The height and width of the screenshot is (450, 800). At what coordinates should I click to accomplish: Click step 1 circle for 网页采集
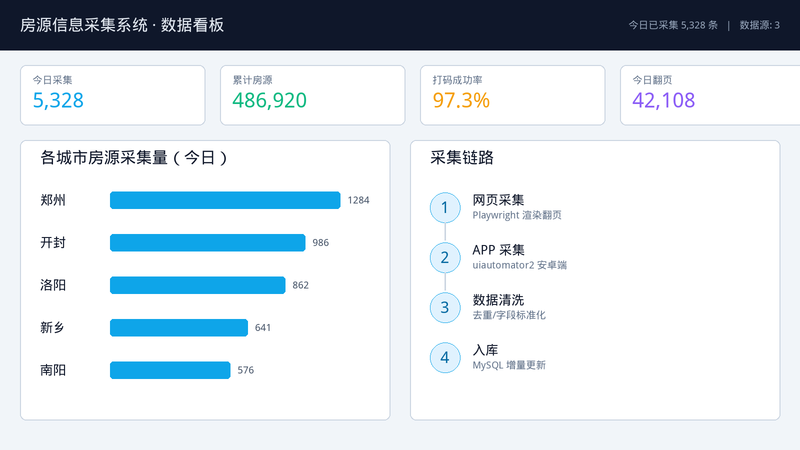point(445,208)
